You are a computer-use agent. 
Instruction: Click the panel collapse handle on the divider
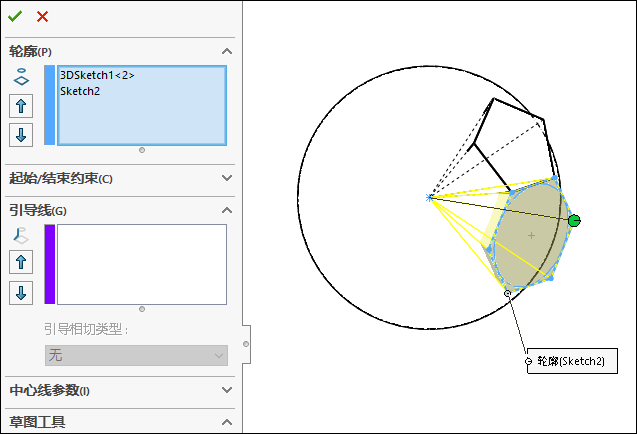[x=246, y=344]
